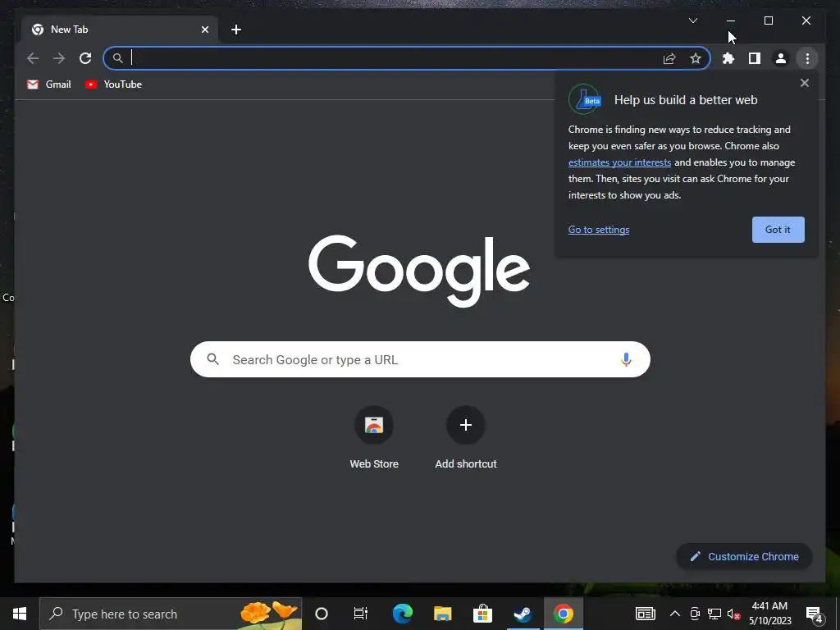Click Go to settings link

tap(598, 230)
